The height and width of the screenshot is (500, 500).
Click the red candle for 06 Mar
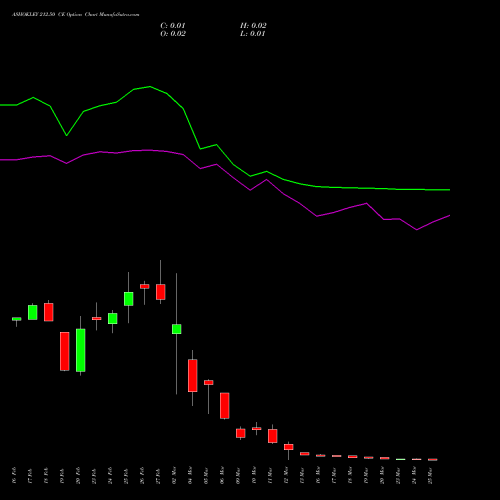(x=225, y=406)
